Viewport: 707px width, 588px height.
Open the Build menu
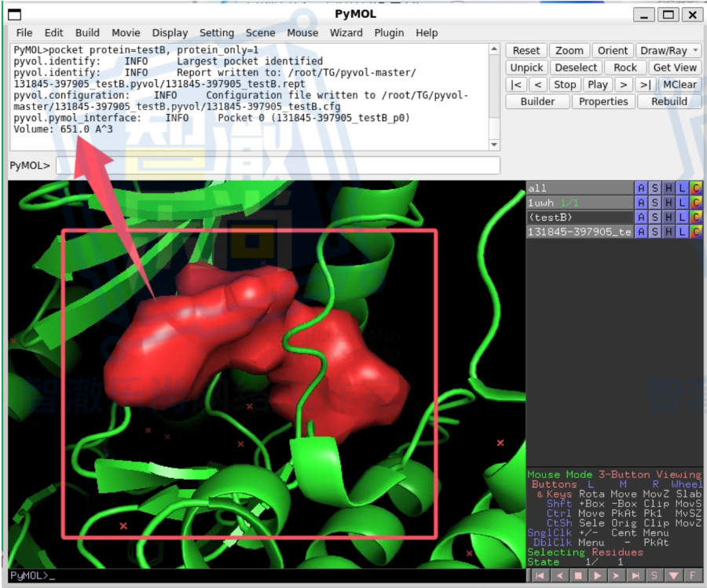[87, 33]
